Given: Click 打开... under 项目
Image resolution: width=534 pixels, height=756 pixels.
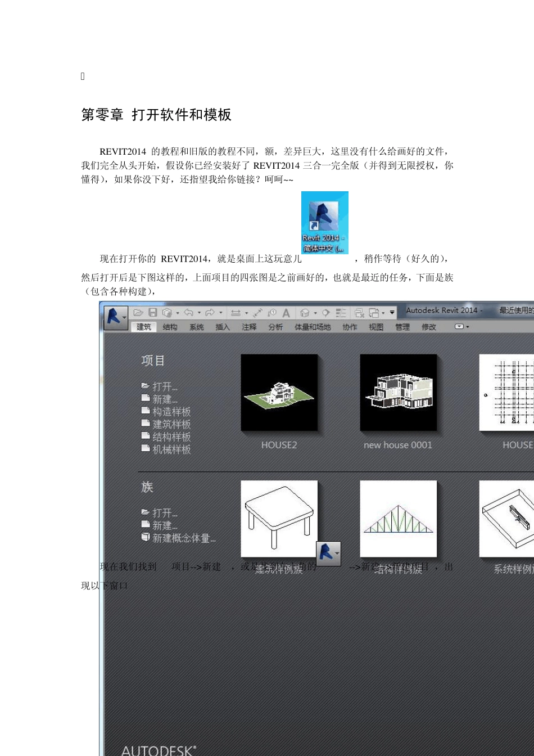Looking at the screenshot, I should click(x=165, y=387).
